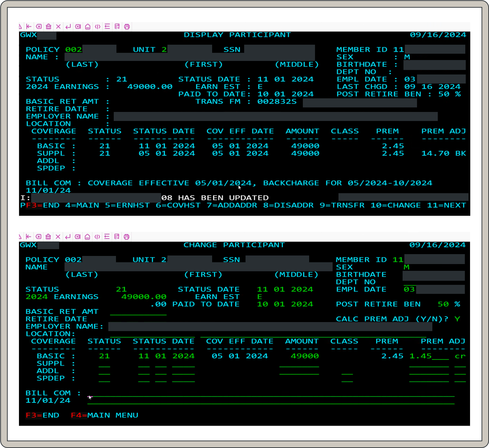Click F3=END on Change Participant screen
The width and height of the screenshot is (489, 448).
pos(42,415)
